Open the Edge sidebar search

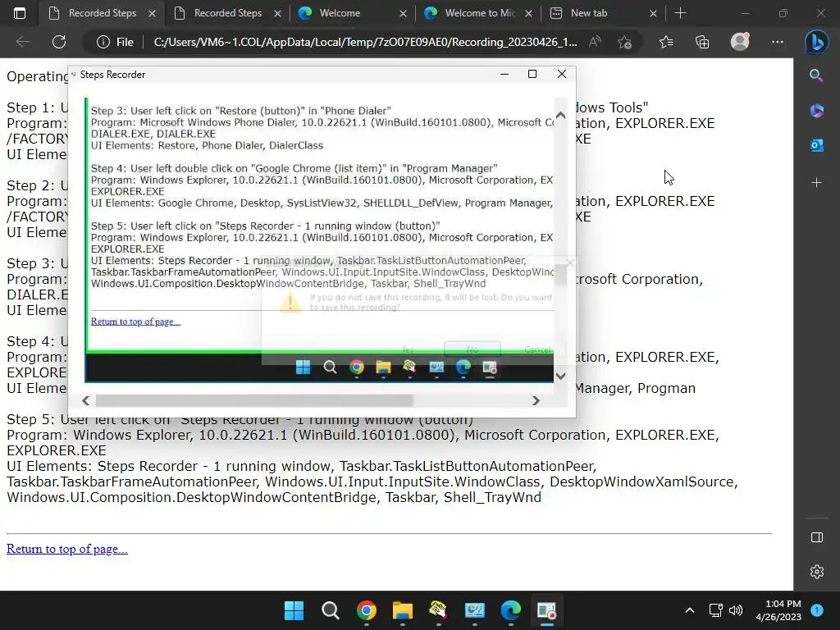pyautogui.click(x=816, y=75)
